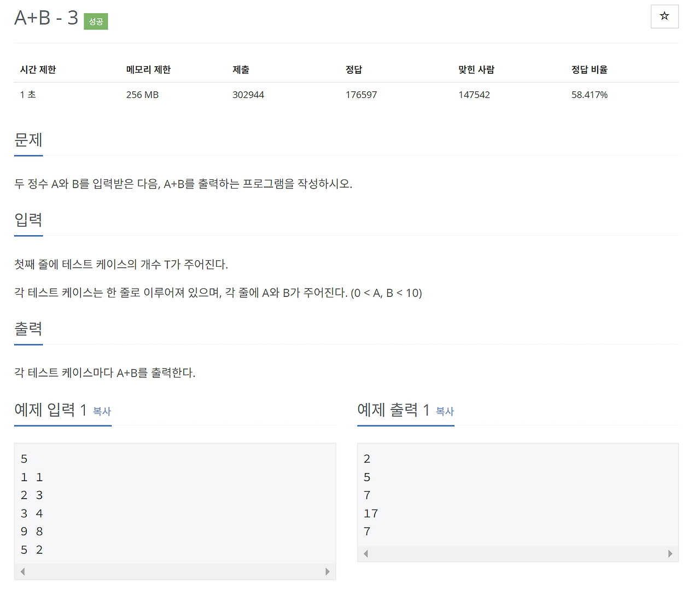700x590 pixels.
Task: Click the problem title A+B - 3
Action: [x=46, y=18]
